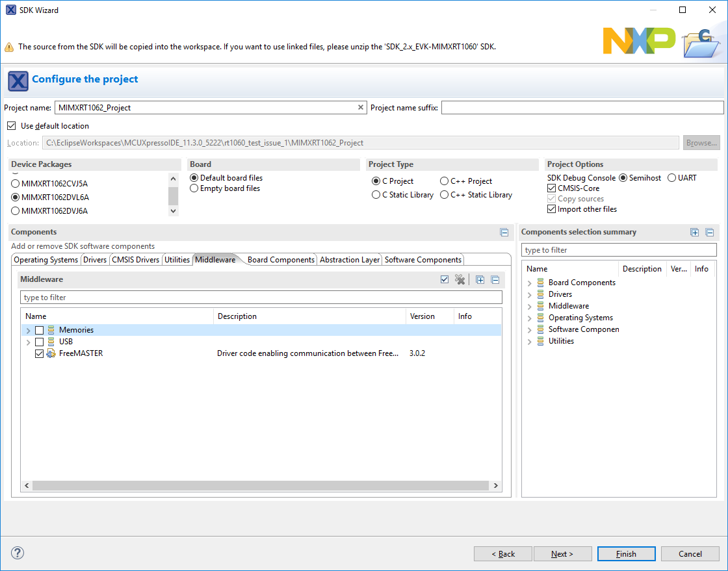Expand all Middleware tree nodes with plus icon
The image size is (728, 571).
479,279
